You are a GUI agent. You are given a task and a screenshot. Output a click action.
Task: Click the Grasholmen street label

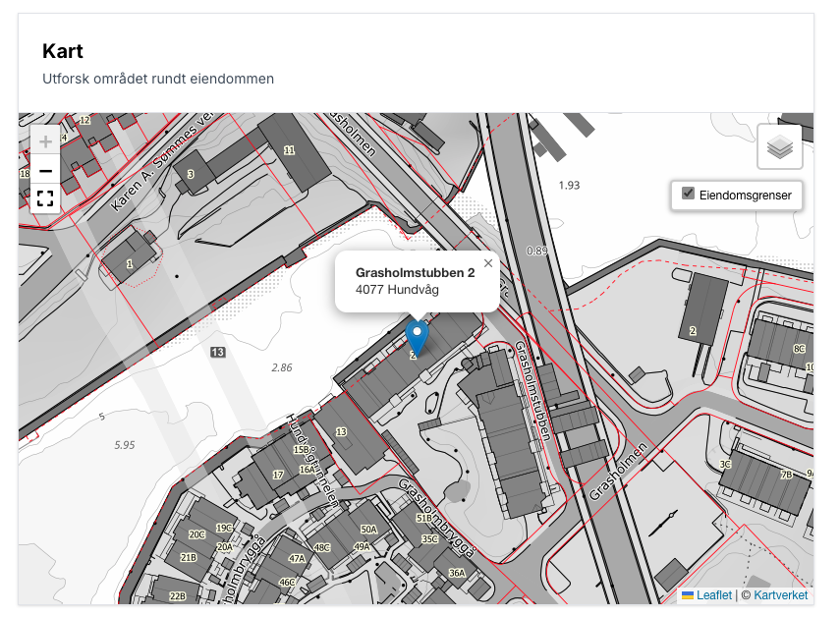(617, 473)
